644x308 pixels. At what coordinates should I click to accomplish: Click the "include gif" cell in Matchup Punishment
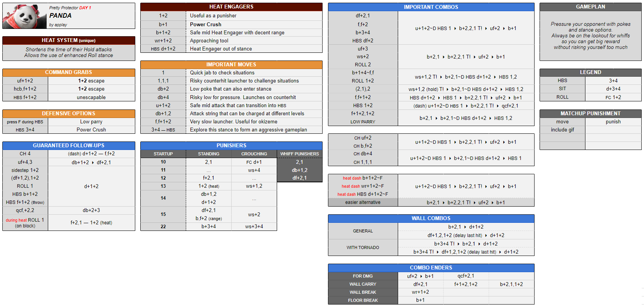click(562, 130)
